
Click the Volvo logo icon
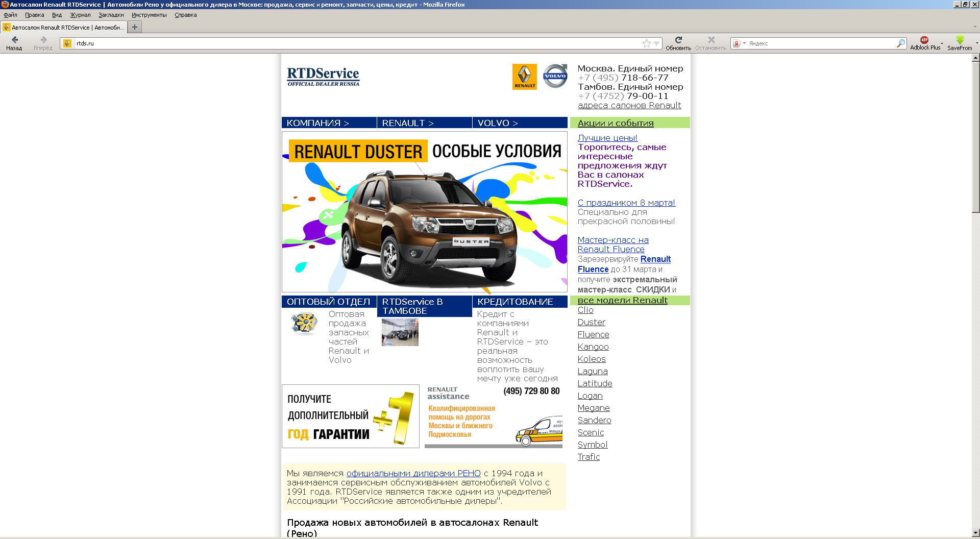tap(555, 76)
